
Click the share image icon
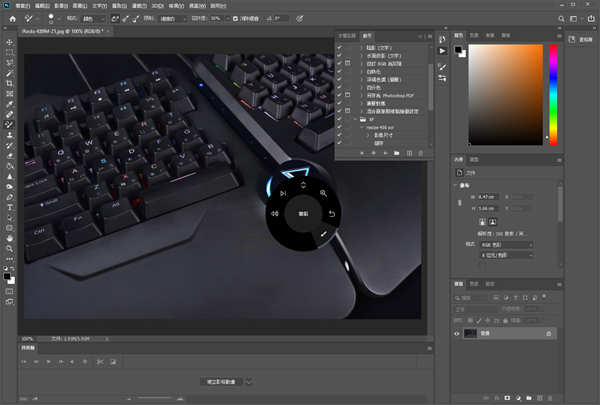(591, 18)
